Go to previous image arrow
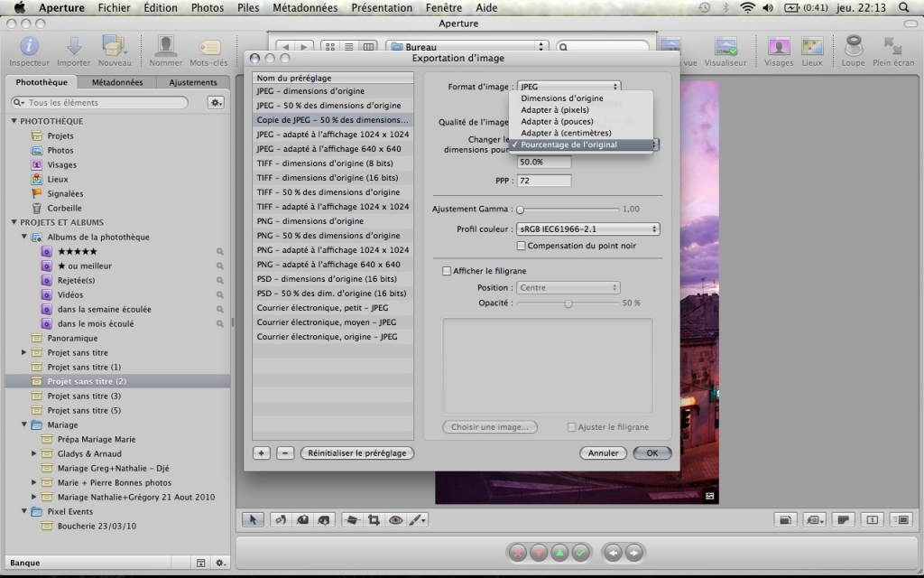The height and width of the screenshot is (578, 924). 613,553
